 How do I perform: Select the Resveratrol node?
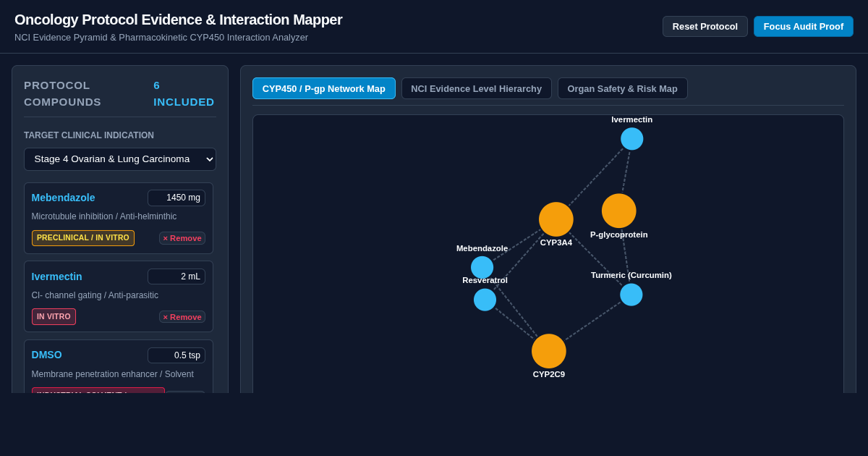[485, 300]
